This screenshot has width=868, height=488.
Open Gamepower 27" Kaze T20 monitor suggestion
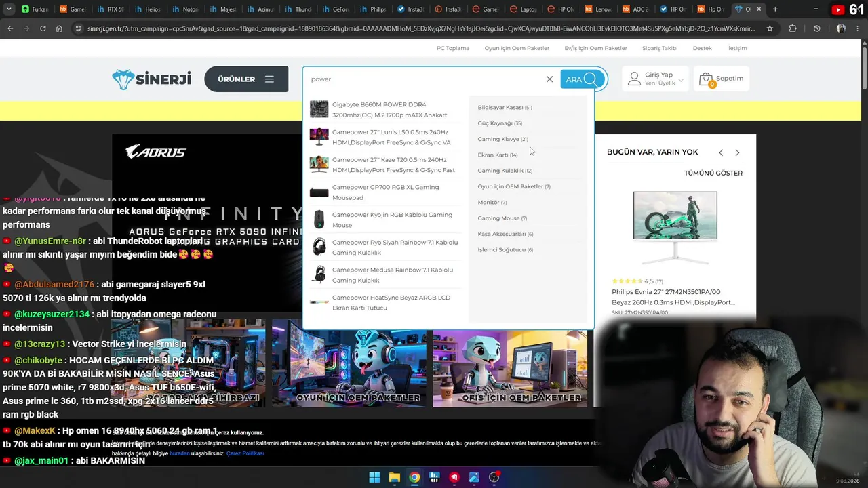click(384, 165)
